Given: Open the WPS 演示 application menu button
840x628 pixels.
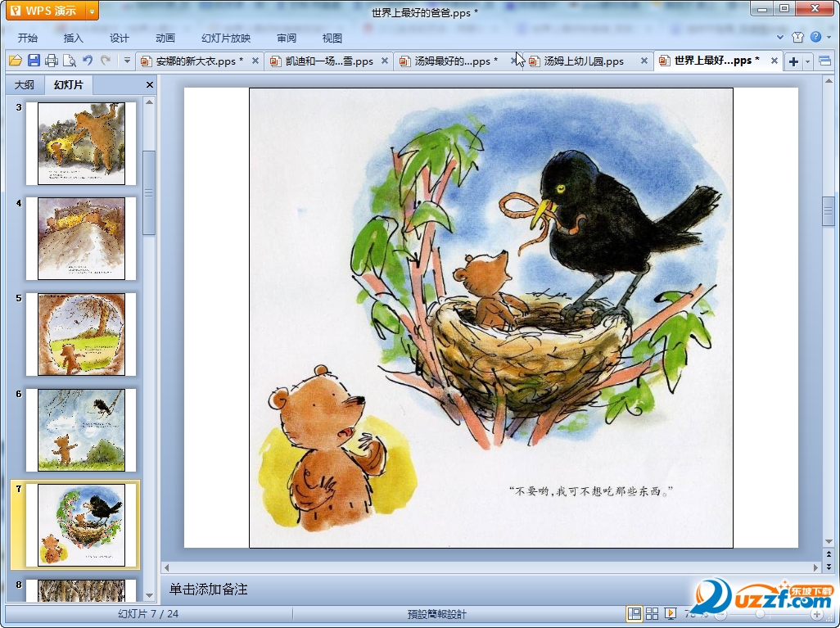Looking at the screenshot, I should [x=46, y=10].
